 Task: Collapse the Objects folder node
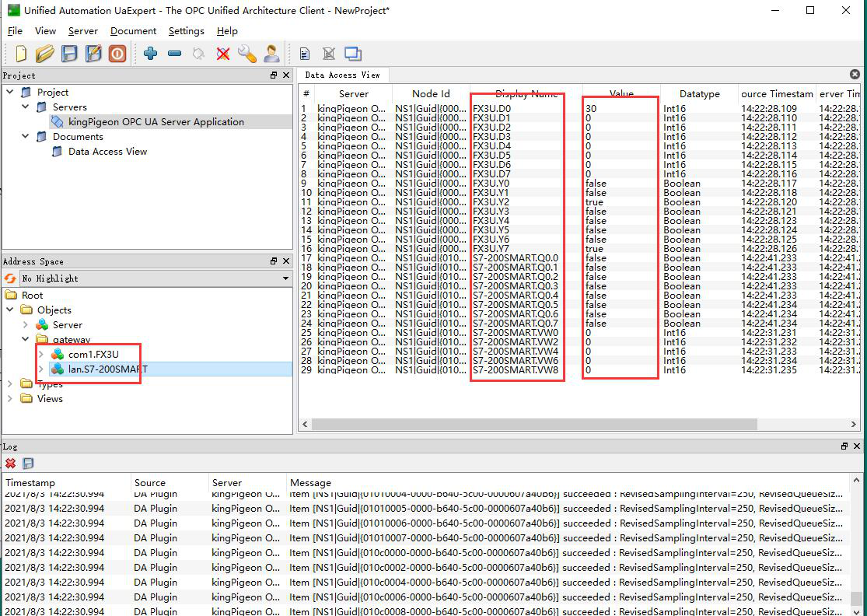pos(10,310)
